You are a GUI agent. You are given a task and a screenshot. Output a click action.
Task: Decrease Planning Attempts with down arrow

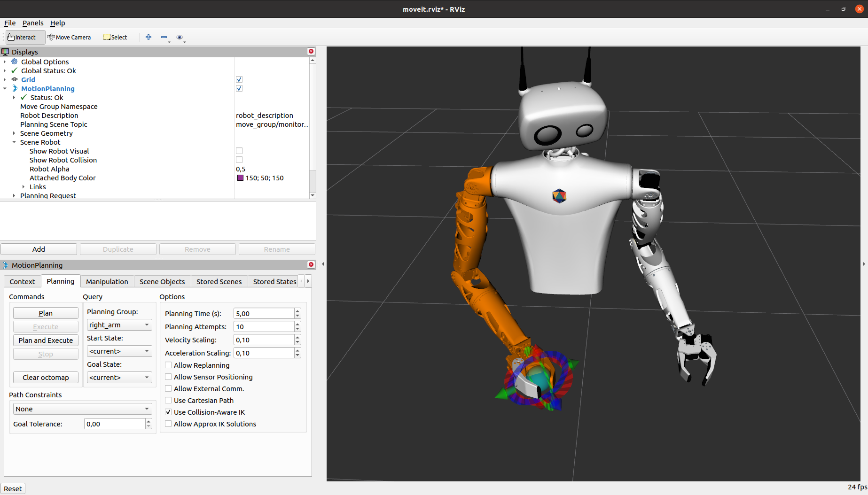pyautogui.click(x=297, y=329)
